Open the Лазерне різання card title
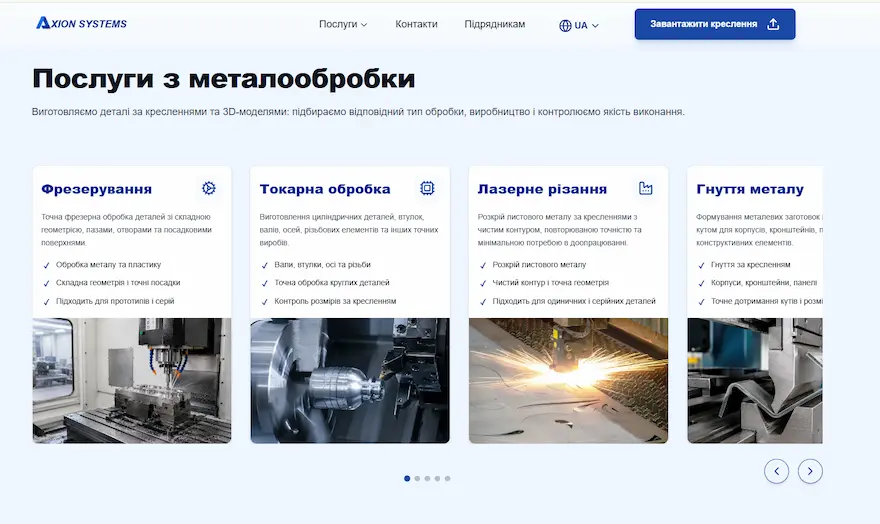 [542, 189]
